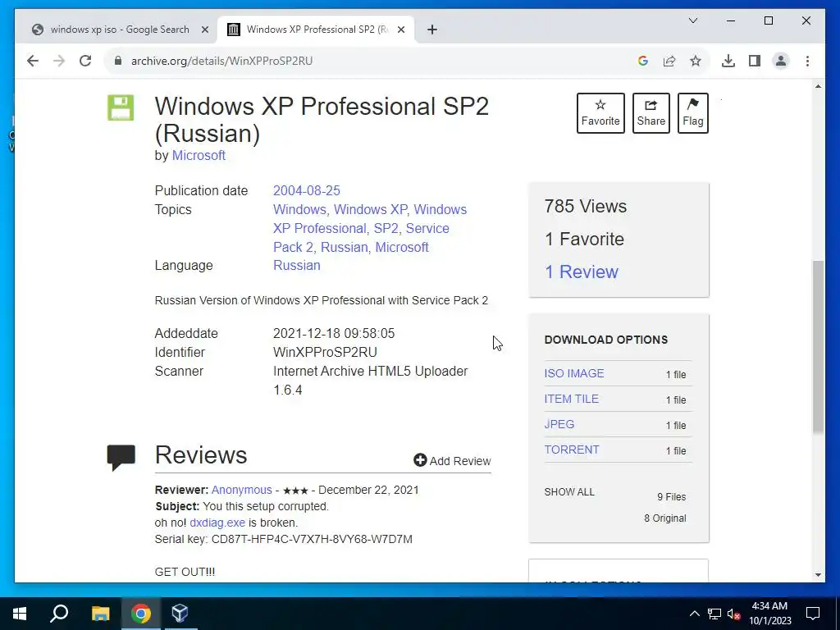Screen dimensions: 840x630
Task: Open the Windows XP topic link
Action: (x=370, y=209)
